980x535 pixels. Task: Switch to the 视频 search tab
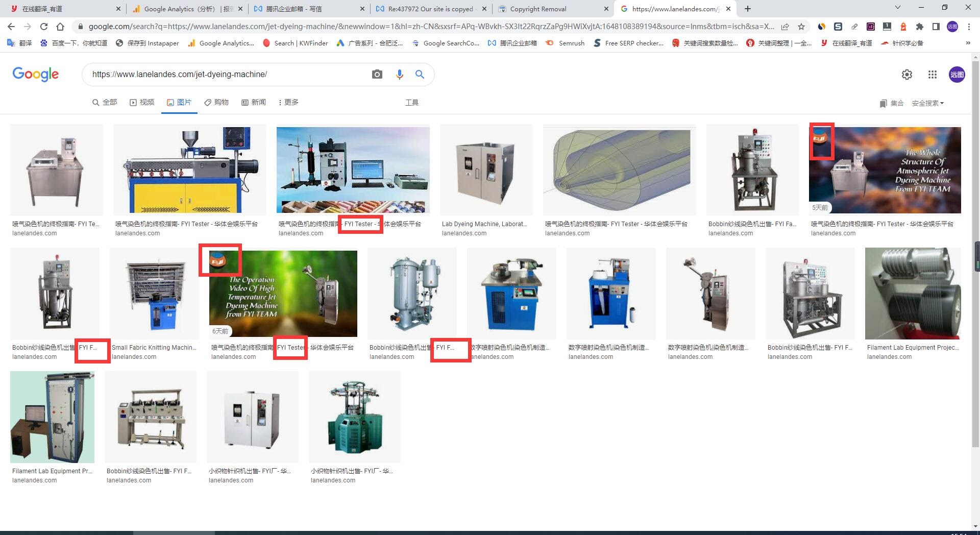pyautogui.click(x=142, y=102)
